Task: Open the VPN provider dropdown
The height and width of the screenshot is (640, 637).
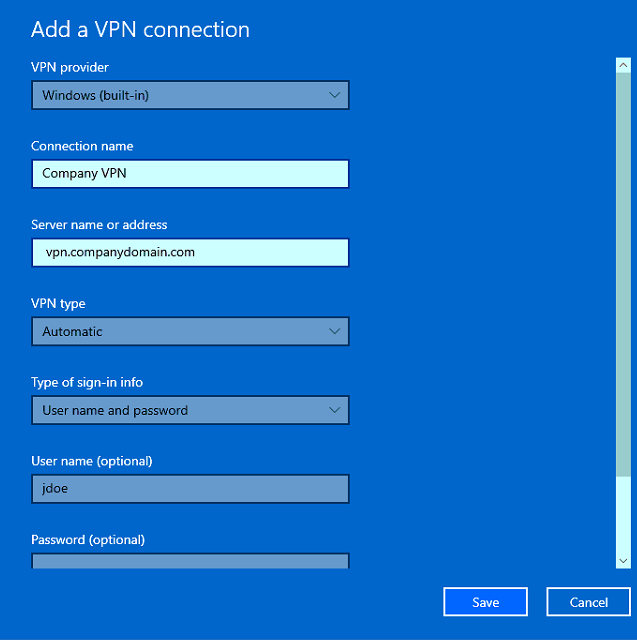Action: pyautogui.click(x=190, y=95)
